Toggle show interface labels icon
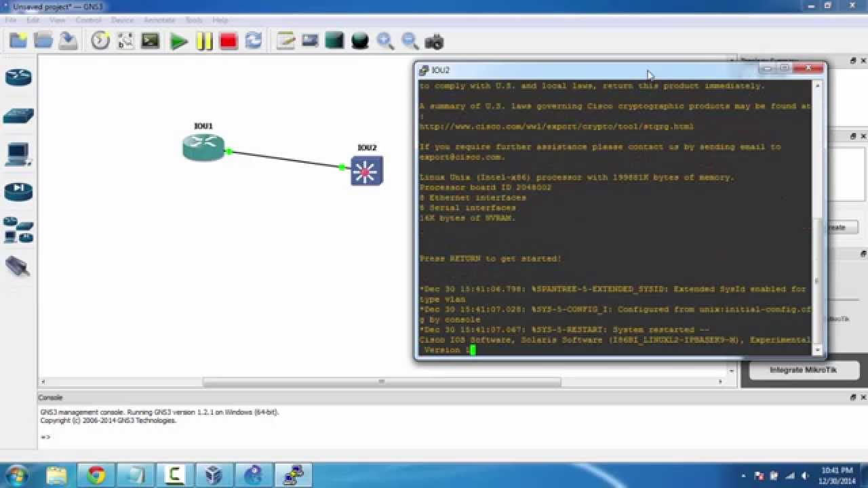868x488 pixels. click(x=125, y=41)
